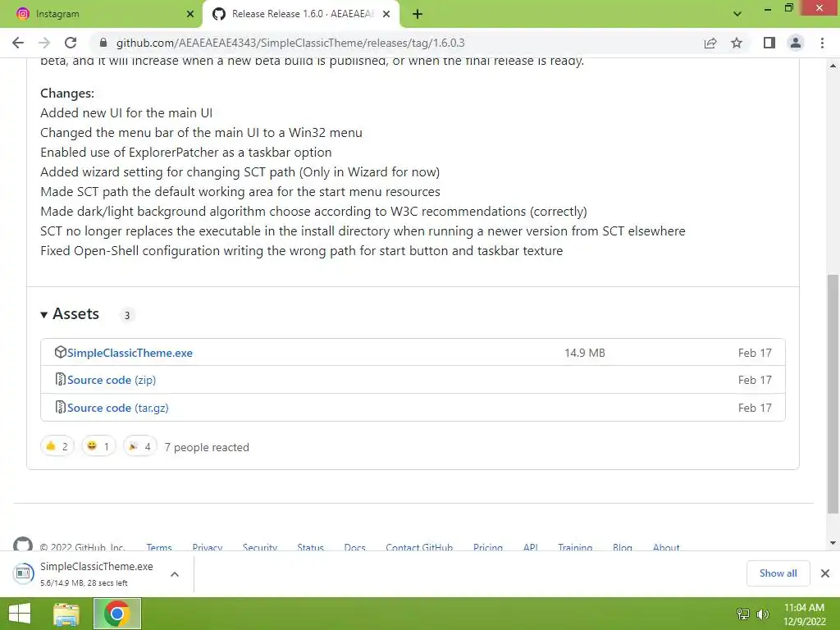Click the SimpleClassicTheme.exe package icon
Image resolution: width=840 pixels, height=630 pixels.
60,352
